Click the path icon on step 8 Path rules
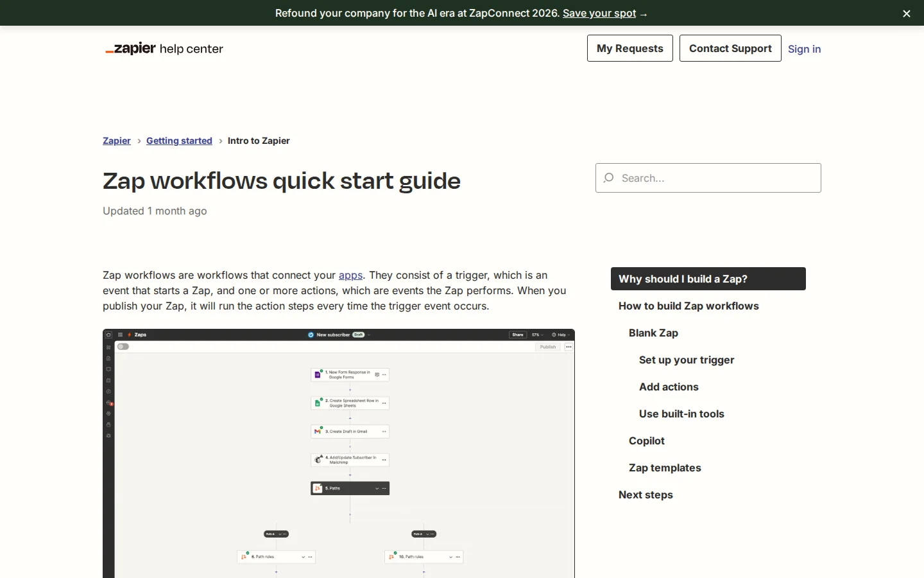The image size is (924, 578). click(244, 557)
